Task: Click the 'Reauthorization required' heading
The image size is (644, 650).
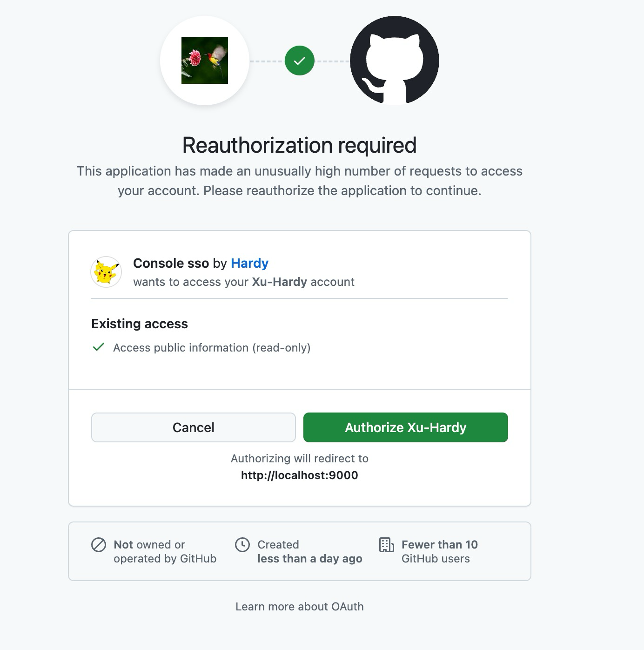Action: coord(299,145)
